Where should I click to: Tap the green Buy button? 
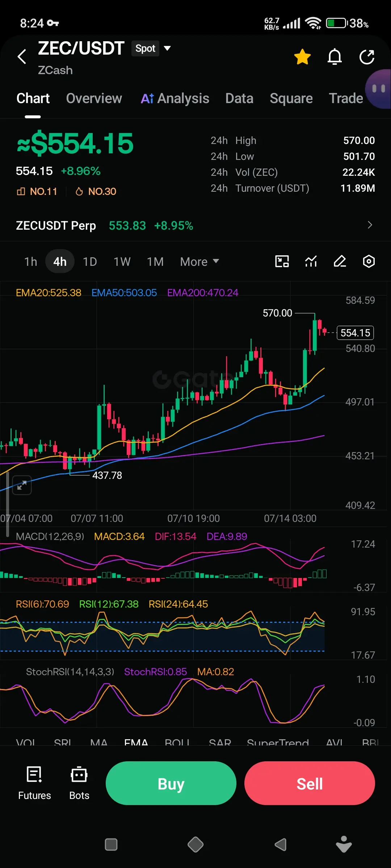coord(171,784)
